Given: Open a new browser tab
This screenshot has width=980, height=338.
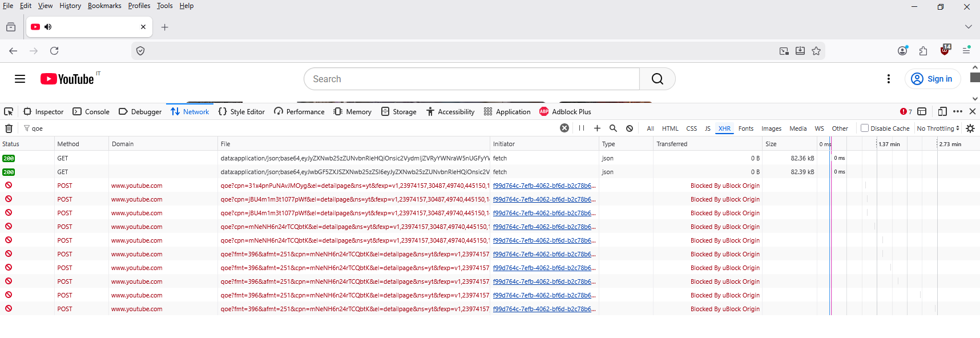Looking at the screenshot, I should point(165,27).
